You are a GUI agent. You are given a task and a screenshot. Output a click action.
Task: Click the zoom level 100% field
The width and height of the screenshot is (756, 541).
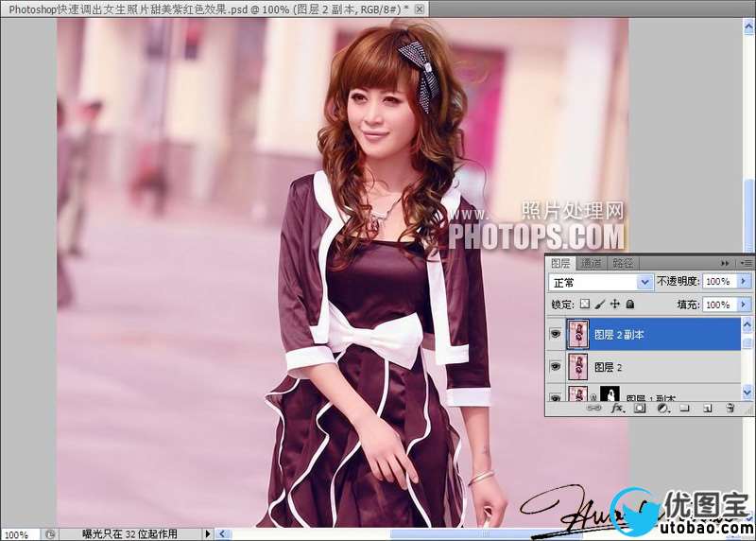(x=20, y=534)
